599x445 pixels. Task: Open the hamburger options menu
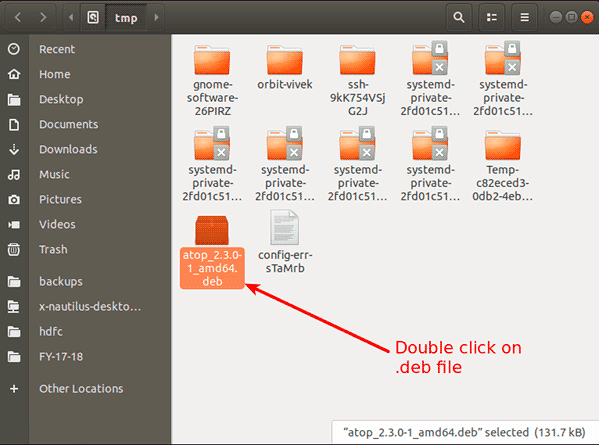pyautogui.click(x=525, y=17)
